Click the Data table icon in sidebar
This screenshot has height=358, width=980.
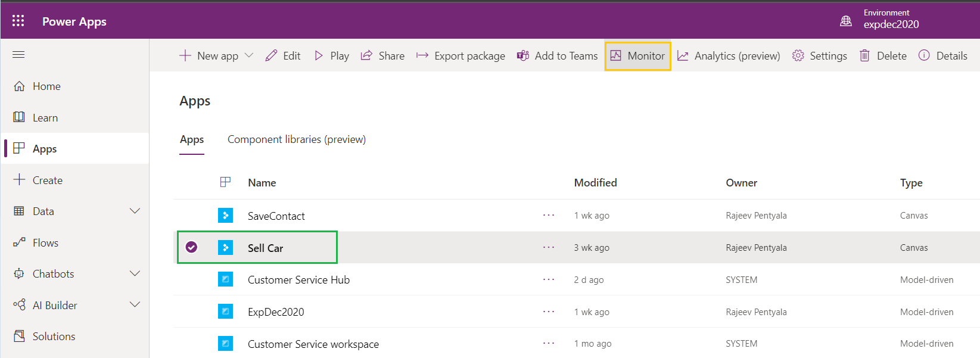(19, 211)
